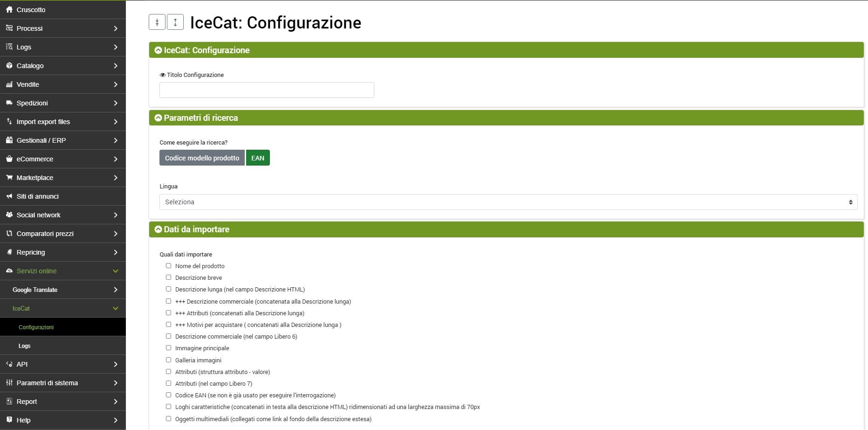This screenshot has width=868, height=430.
Task: Select Codice modello prodotto search button
Action: click(x=202, y=158)
